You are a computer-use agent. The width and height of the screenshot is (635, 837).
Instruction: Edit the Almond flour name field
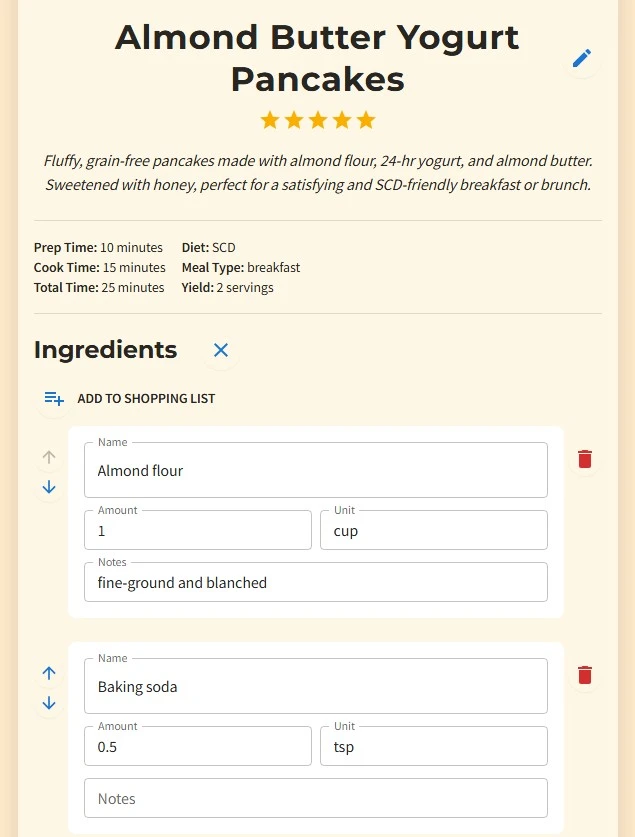point(316,470)
